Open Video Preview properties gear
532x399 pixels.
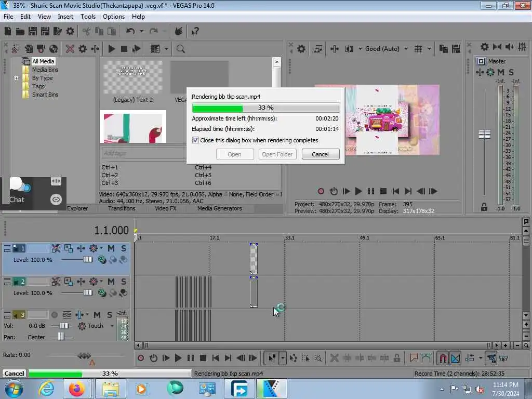click(x=301, y=49)
